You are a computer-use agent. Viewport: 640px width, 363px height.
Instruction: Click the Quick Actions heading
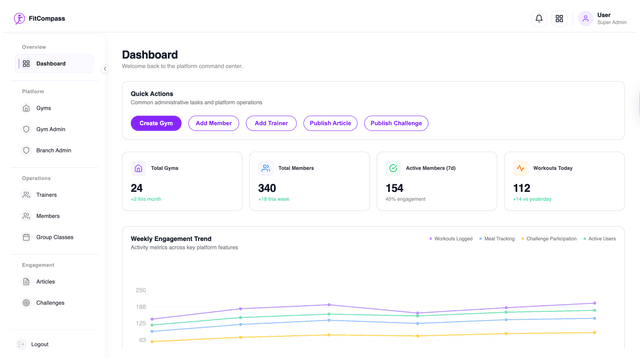pos(152,94)
